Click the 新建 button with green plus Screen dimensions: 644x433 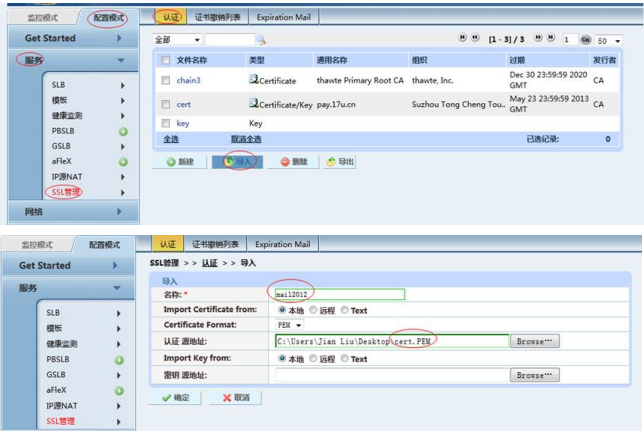tap(180, 161)
